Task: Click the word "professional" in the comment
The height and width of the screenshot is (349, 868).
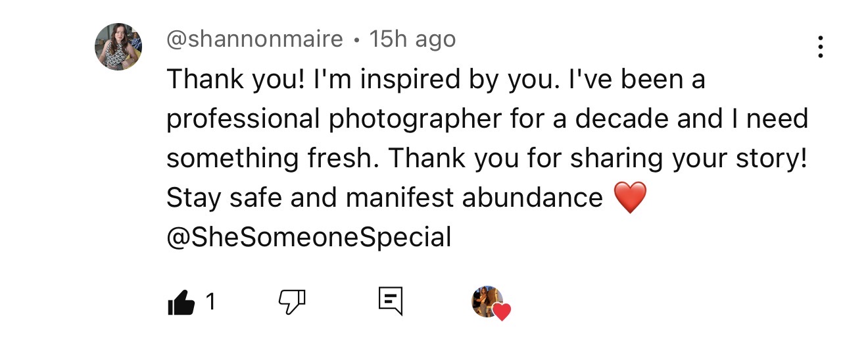Action: pos(243,119)
